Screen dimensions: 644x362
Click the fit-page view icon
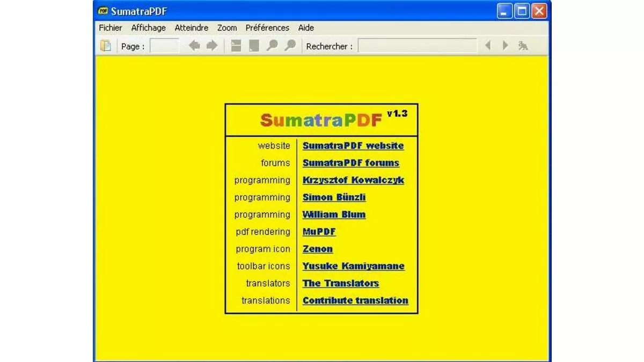point(253,46)
